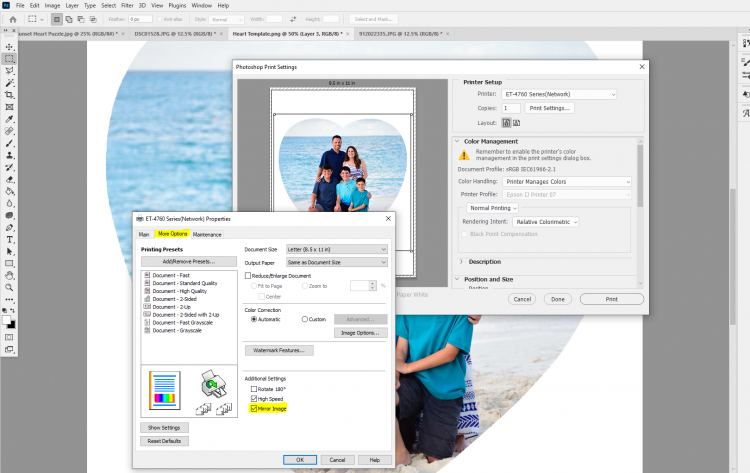Uncheck the Mirror Image checkbox
The height and width of the screenshot is (473, 750).
click(254, 408)
